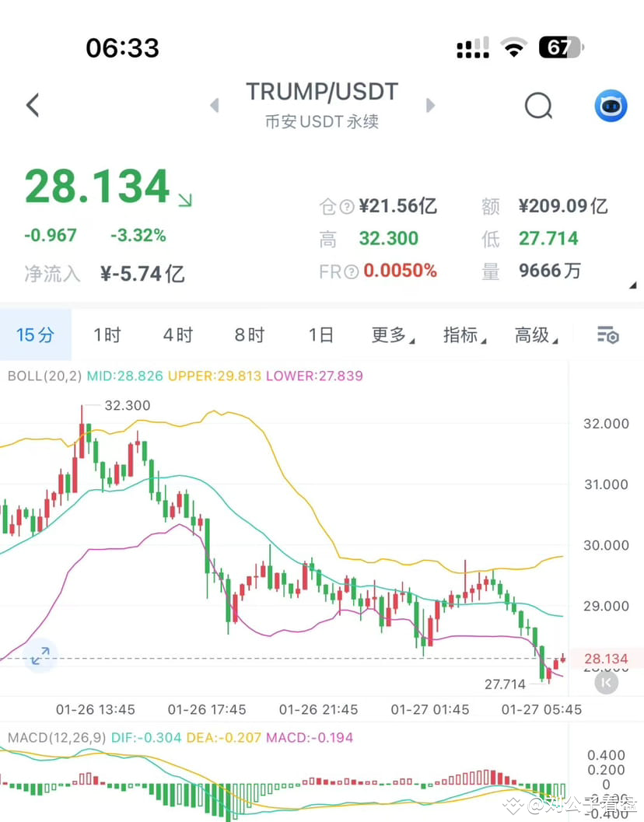This screenshot has width=644, height=822.
Task: Tap the 01-27 01:45 time label
Action: [430, 709]
